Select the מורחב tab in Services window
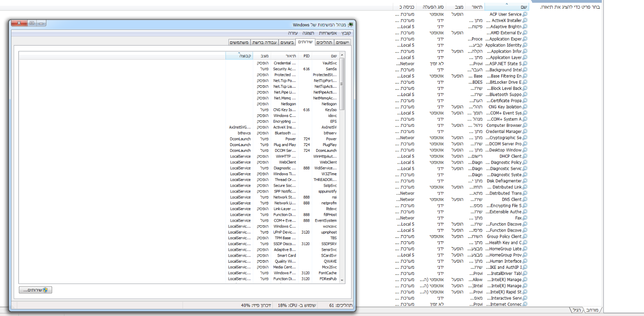 pyautogui.click(x=592, y=310)
